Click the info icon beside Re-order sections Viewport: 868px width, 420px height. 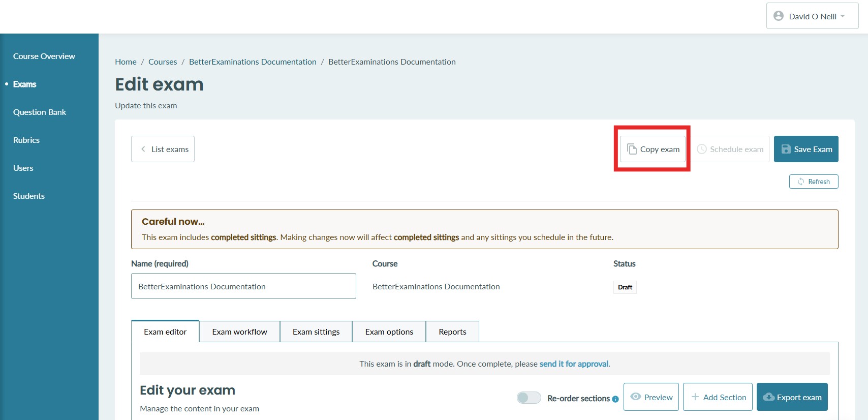point(615,399)
